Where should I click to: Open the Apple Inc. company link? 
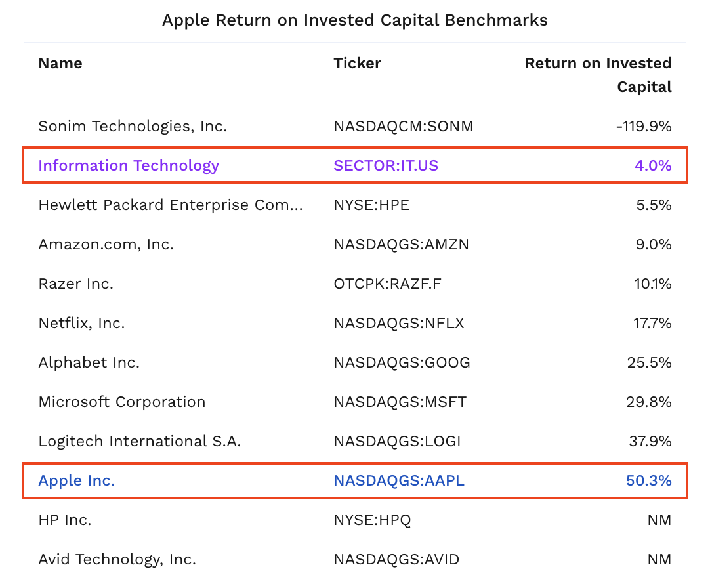[77, 480]
